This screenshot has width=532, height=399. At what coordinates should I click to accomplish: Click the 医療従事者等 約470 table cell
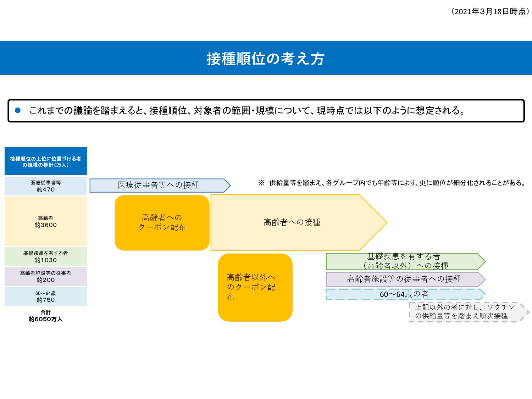[46, 186]
